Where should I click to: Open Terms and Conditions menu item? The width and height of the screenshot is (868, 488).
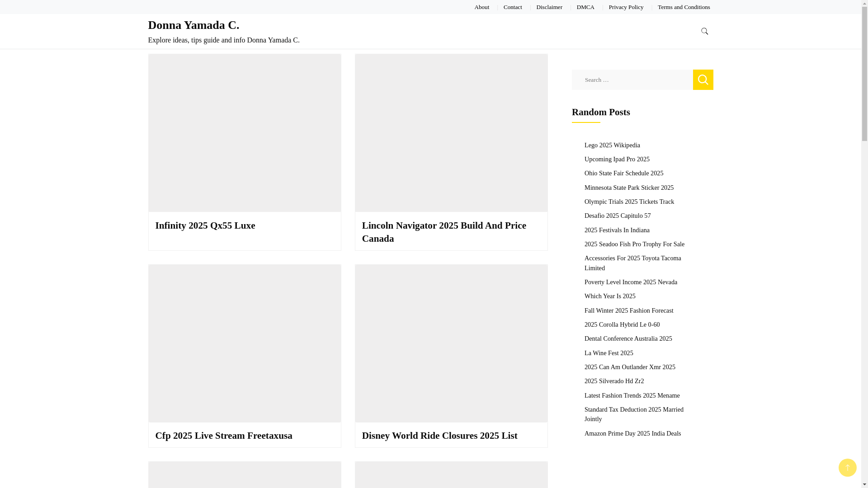[684, 7]
